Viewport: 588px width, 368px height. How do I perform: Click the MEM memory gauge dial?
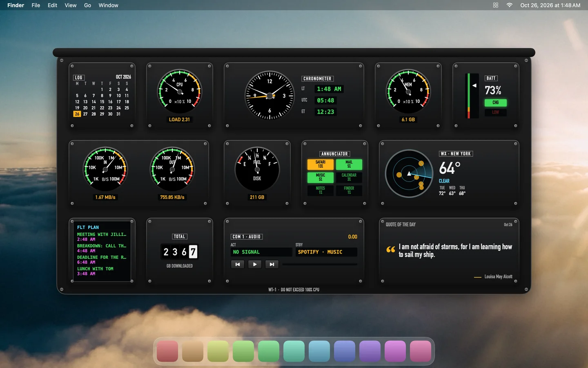[x=408, y=91]
